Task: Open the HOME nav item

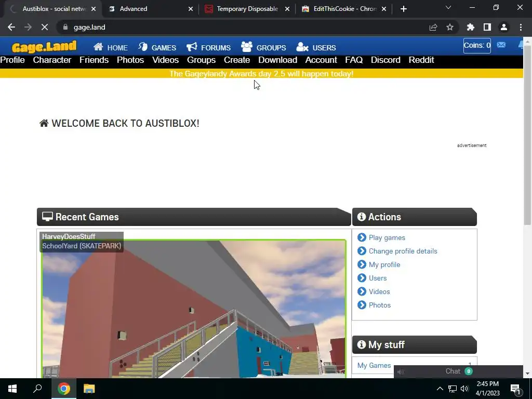Action: point(111,47)
